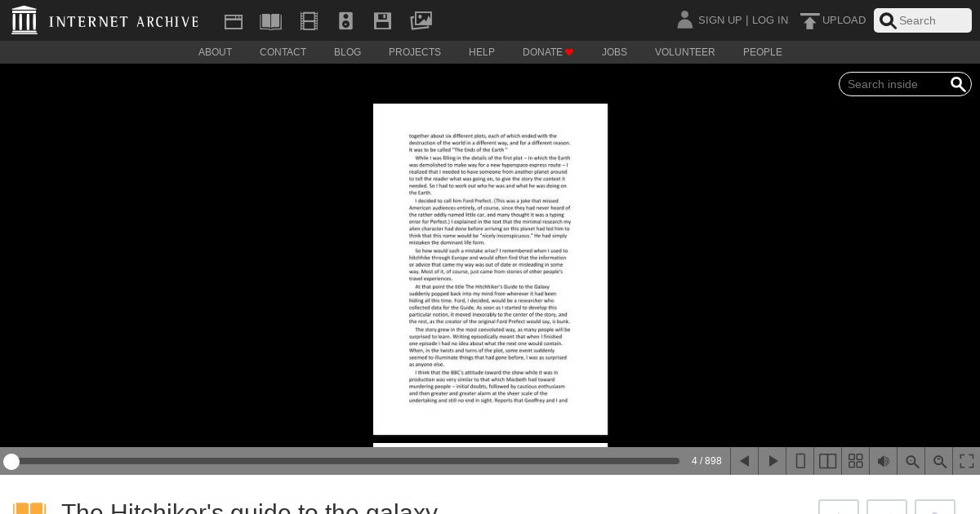This screenshot has width=980, height=514.
Task: Click the SIGN UP link
Action: pyautogui.click(x=719, y=20)
